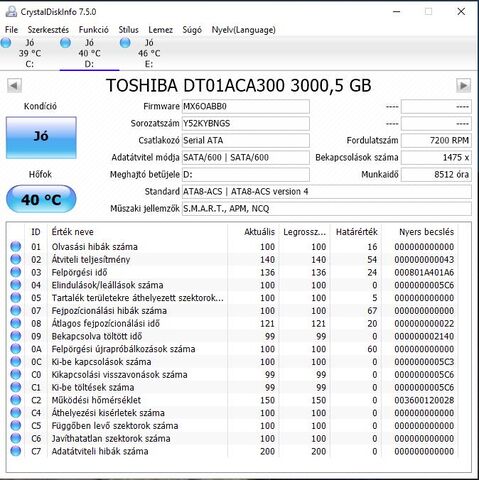Click status orb of Működési hőmérséklet row
The image size is (479, 480).
(16, 400)
